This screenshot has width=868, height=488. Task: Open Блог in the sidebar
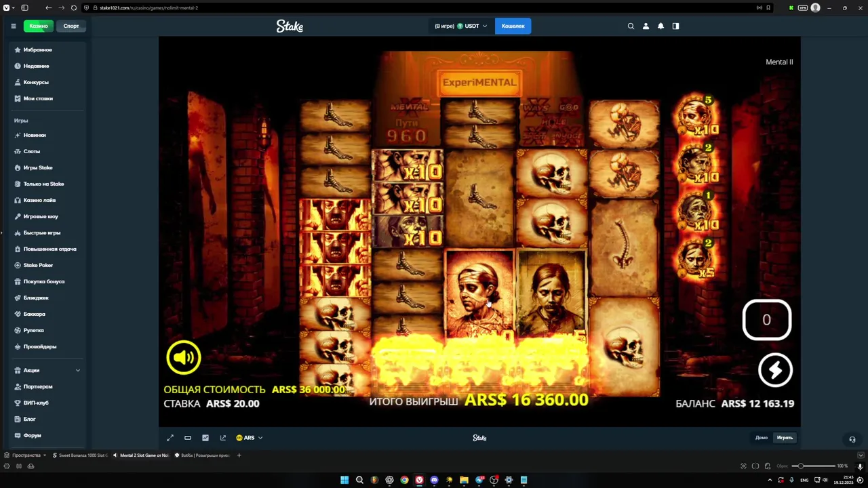(x=47, y=419)
